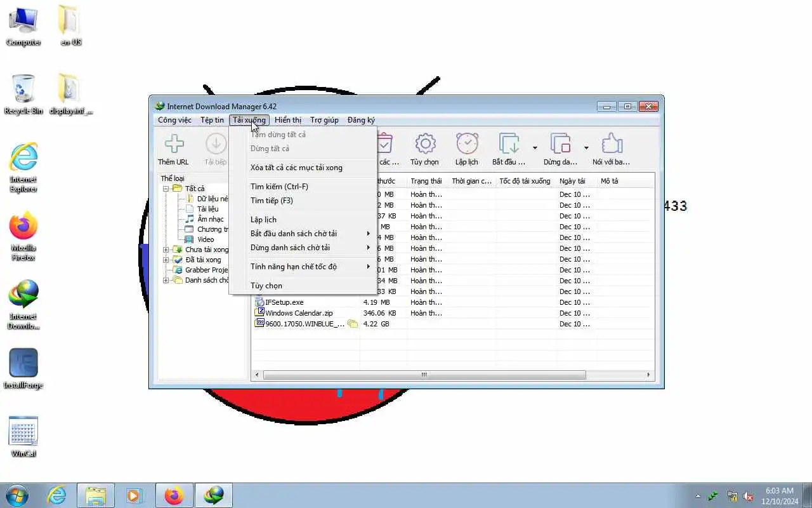The image size is (812, 508).
Task: Choose Tìm kiếm (Ctrl-F) menu entry
Action: [303, 187]
